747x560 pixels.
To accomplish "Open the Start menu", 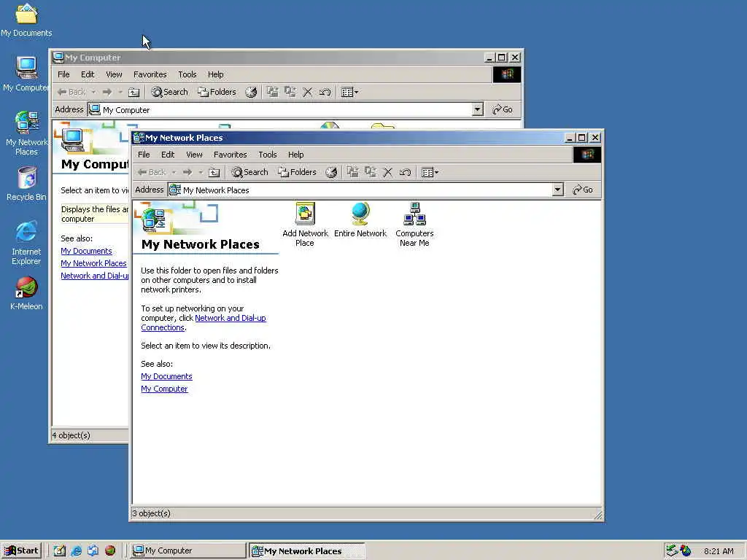I will (21, 551).
